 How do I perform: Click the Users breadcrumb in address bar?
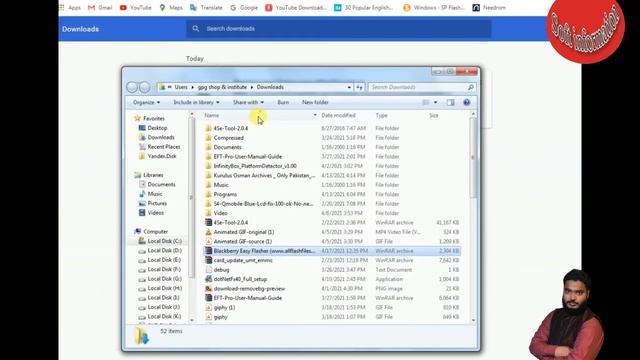(181, 87)
